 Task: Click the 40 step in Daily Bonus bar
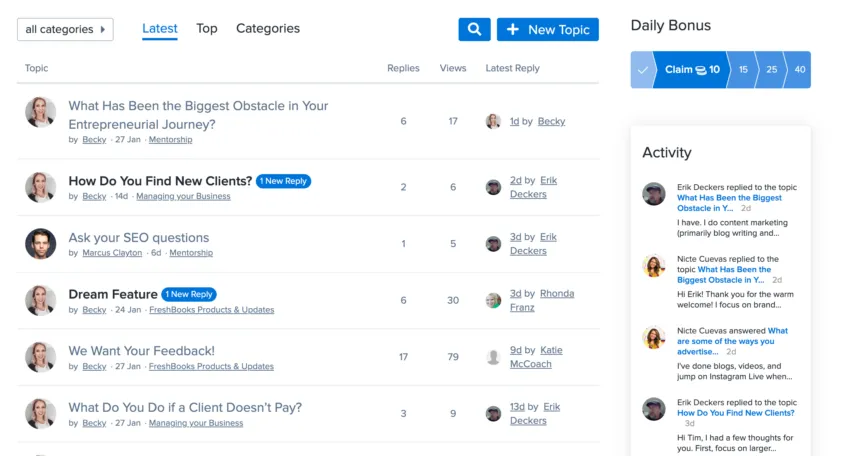pos(799,70)
